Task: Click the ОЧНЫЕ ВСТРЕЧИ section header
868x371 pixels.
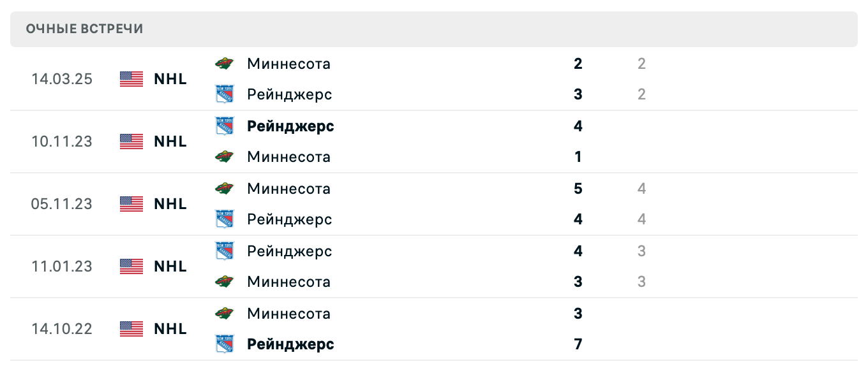Action: tap(85, 29)
